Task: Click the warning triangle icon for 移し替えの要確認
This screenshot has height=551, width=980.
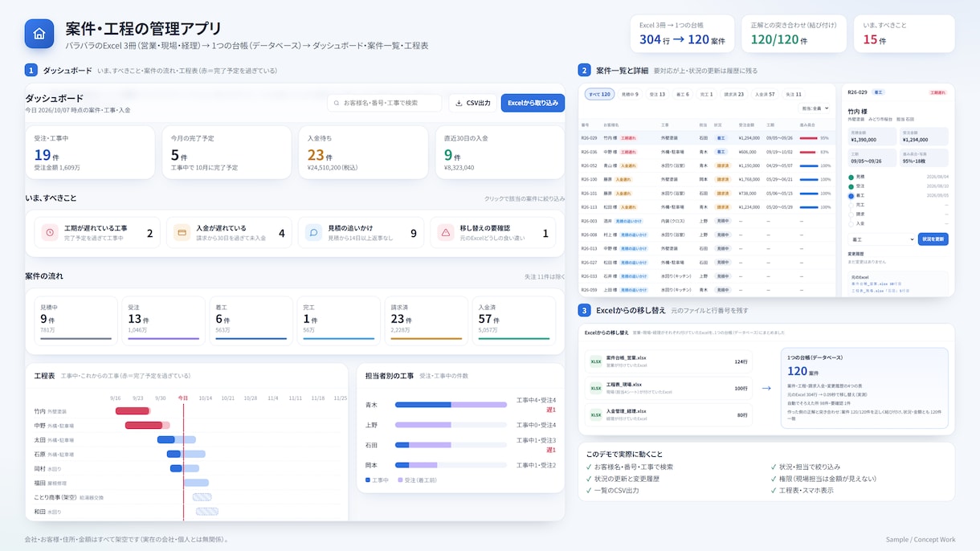Action: tap(445, 233)
